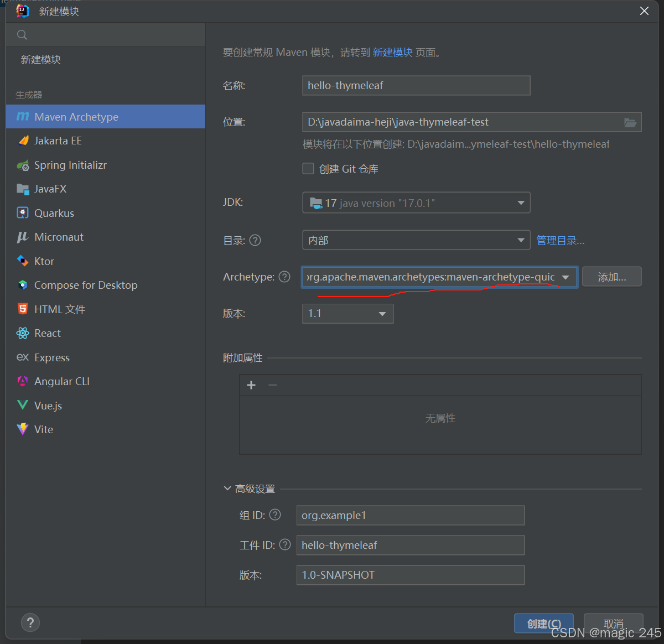The image size is (664, 644).
Task: Click the help icon next to 工件 ID
Action: pos(285,544)
